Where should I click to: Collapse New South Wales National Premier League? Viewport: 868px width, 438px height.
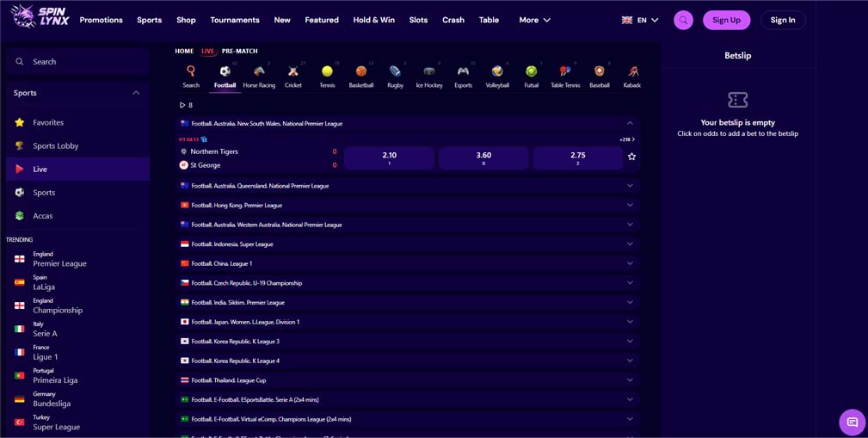pyautogui.click(x=630, y=123)
